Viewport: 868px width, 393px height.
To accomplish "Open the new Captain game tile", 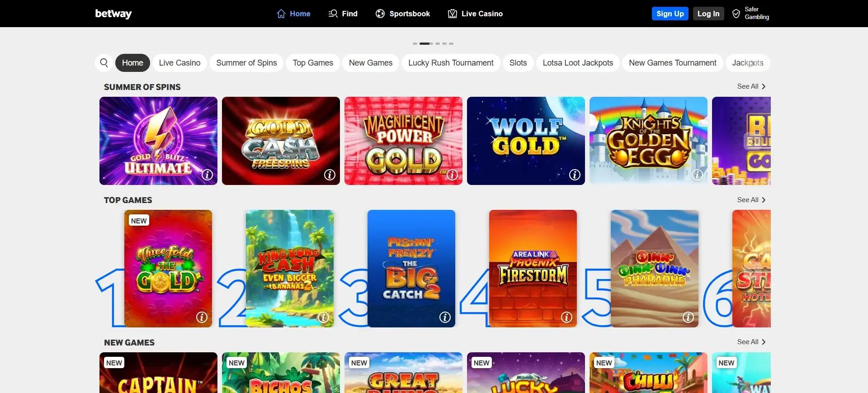I will coord(158,373).
